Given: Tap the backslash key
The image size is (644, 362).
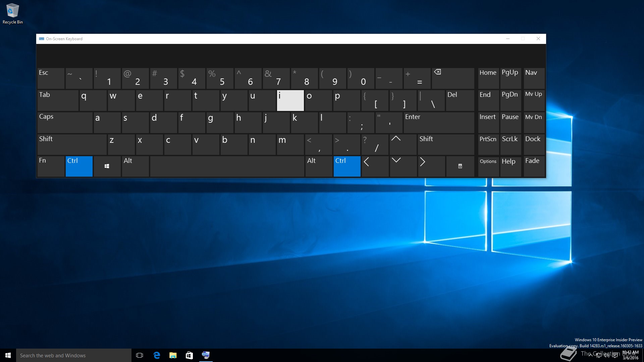Looking at the screenshot, I should [x=431, y=101].
